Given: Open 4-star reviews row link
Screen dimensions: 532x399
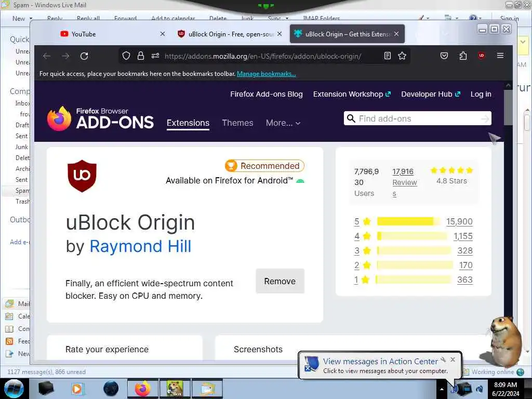Looking at the screenshot, I should coord(356,236).
